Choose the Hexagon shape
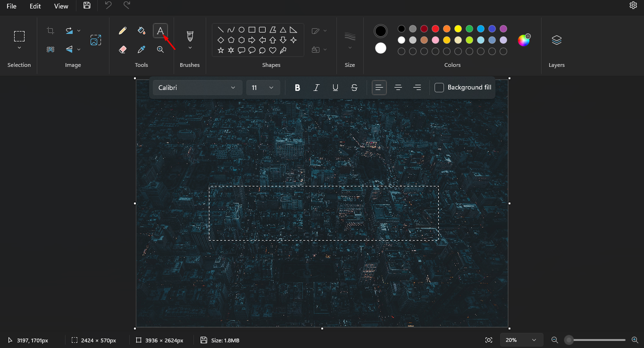Image resolution: width=644 pixels, height=348 pixels. pyautogui.click(x=242, y=40)
